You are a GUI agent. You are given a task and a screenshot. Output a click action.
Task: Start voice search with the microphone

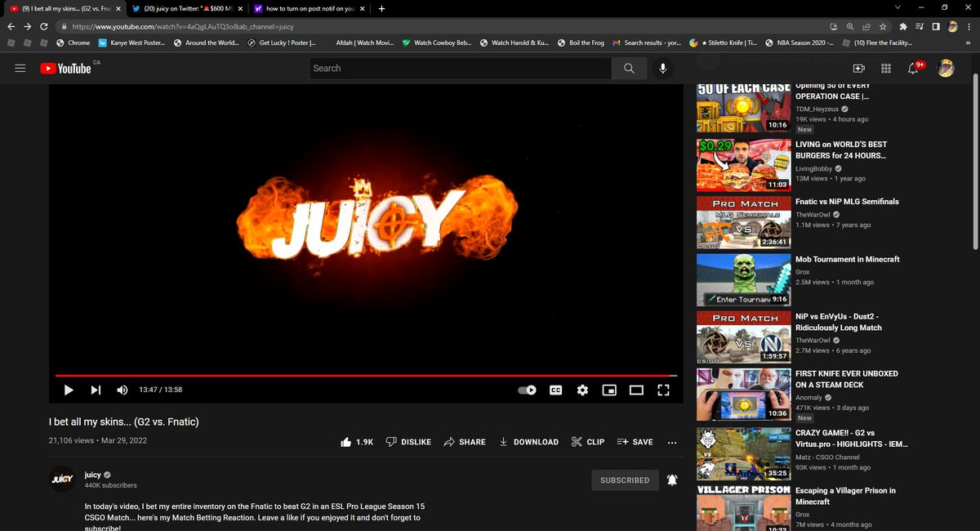(662, 69)
